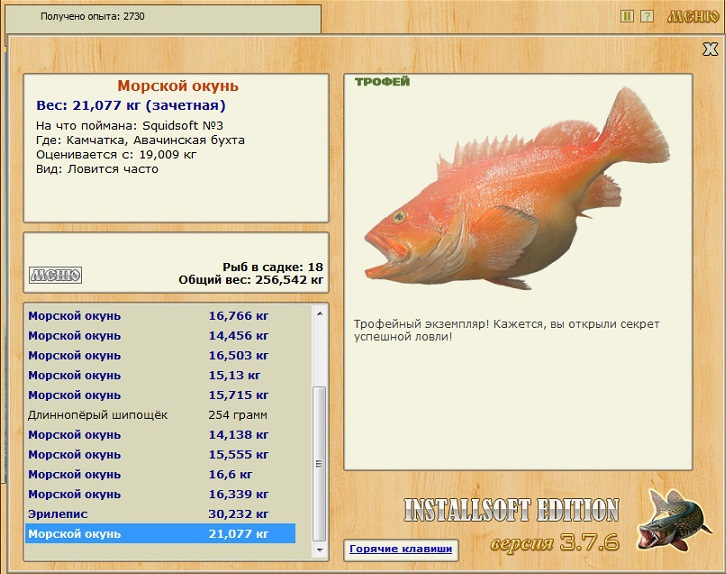Click the версия 3.7.6 label
Screen dimensions: 726x574
555,543
